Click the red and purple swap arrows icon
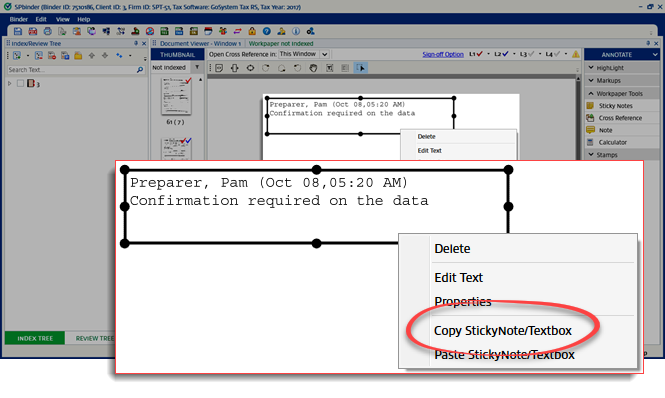 (x=238, y=31)
